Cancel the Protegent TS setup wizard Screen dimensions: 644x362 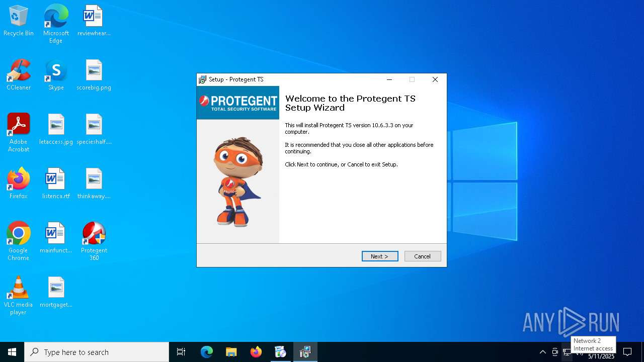pyautogui.click(x=423, y=256)
